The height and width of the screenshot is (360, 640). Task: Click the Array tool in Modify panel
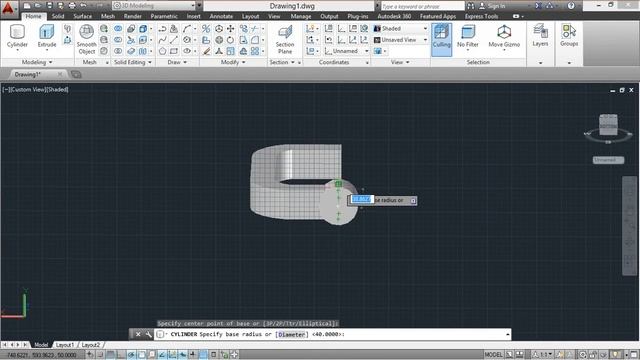255,51
